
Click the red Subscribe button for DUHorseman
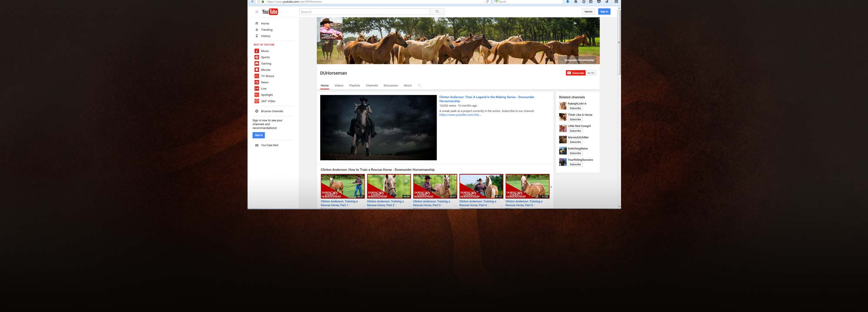575,73
